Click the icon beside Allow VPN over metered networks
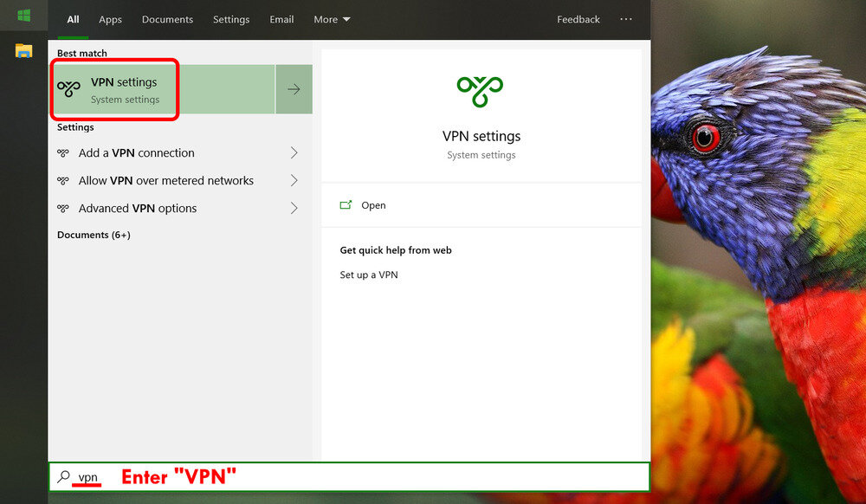Screen dimensions: 866x504 pyautogui.click(x=63, y=180)
